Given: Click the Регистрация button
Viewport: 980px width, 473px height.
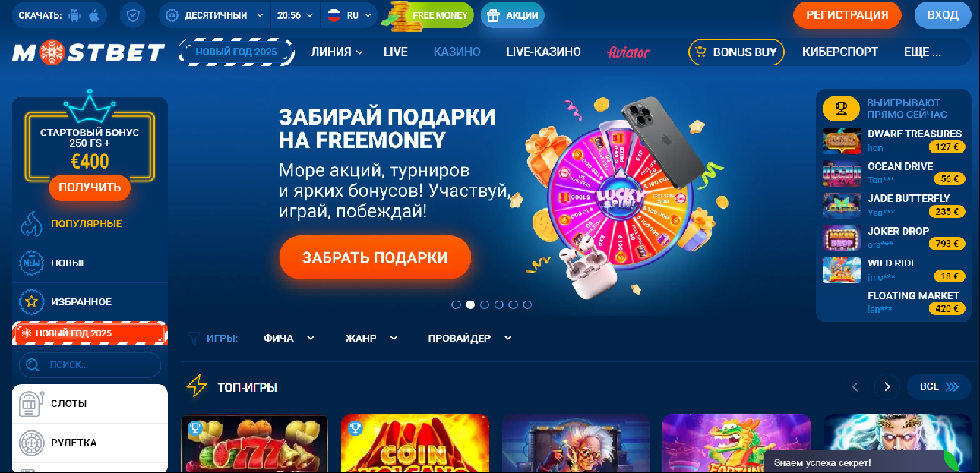Looking at the screenshot, I should pyautogui.click(x=847, y=15).
